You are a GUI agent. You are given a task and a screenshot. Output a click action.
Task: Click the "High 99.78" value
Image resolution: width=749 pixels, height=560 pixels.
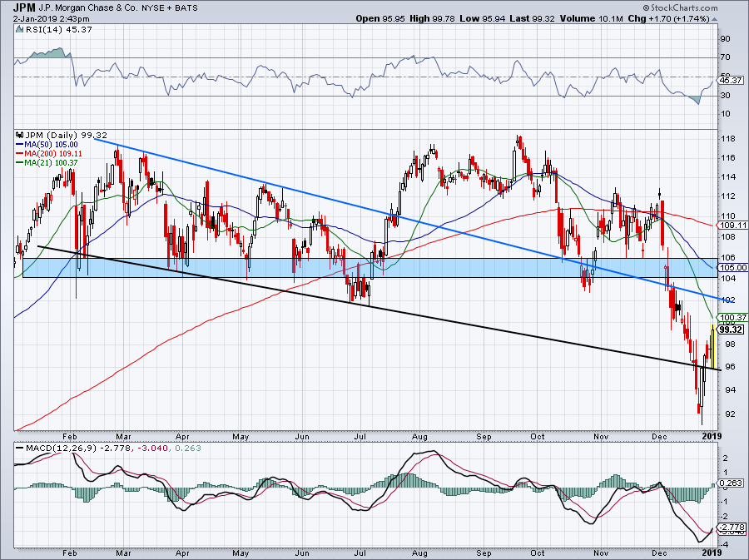click(432, 18)
